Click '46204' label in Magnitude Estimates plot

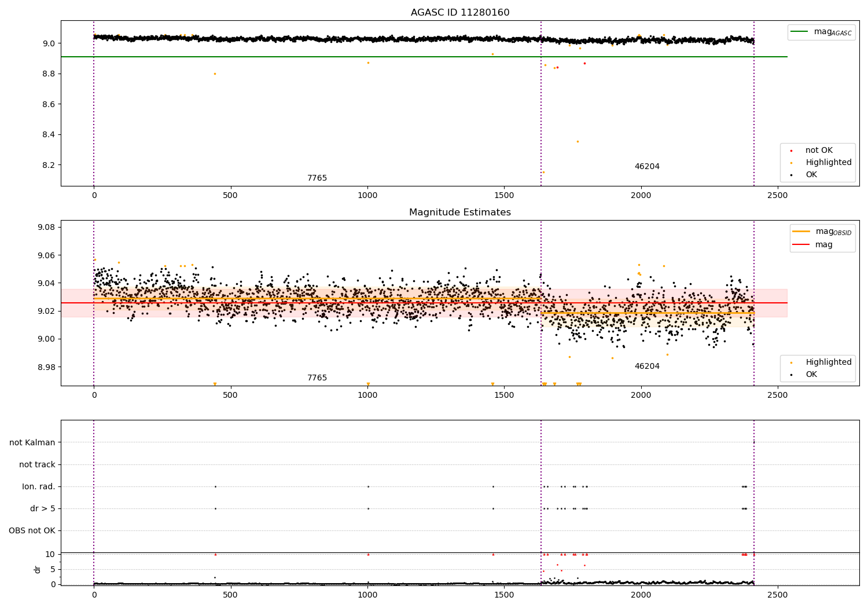[647, 367]
